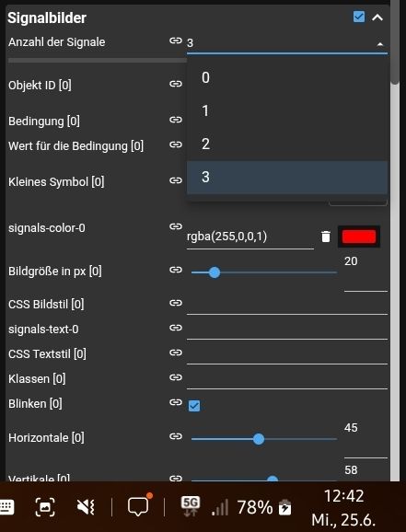Choose option 2 from the dropdown list
The image size is (406, 532).
point(287,144)
